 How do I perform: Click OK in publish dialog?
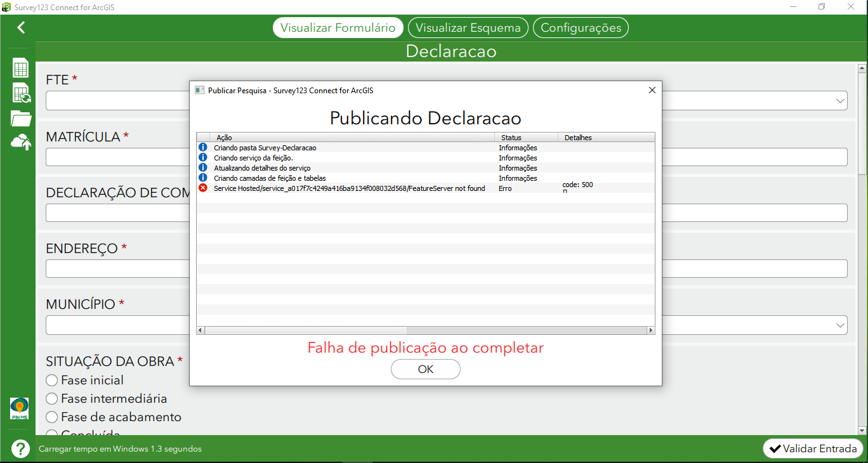point(426,369)
